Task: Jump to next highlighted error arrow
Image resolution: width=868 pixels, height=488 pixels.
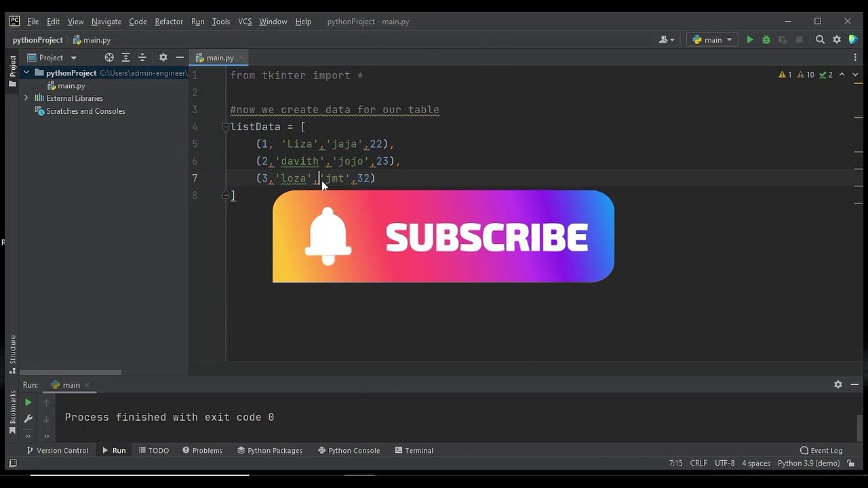Action: [854, 75]
